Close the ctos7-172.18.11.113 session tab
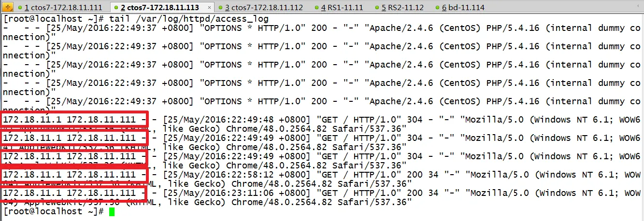 point(208,8)
